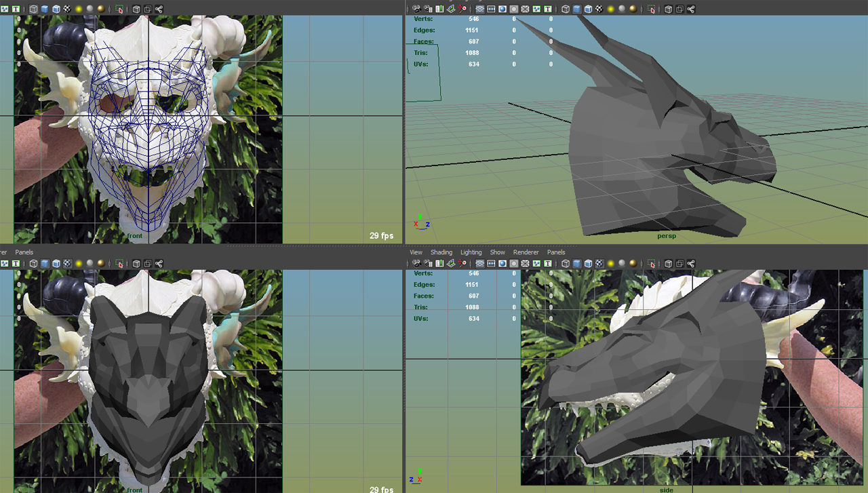Toggle Safe Action in perspective panel toolbar
868x493 pixels.
(x=536, y=9)
